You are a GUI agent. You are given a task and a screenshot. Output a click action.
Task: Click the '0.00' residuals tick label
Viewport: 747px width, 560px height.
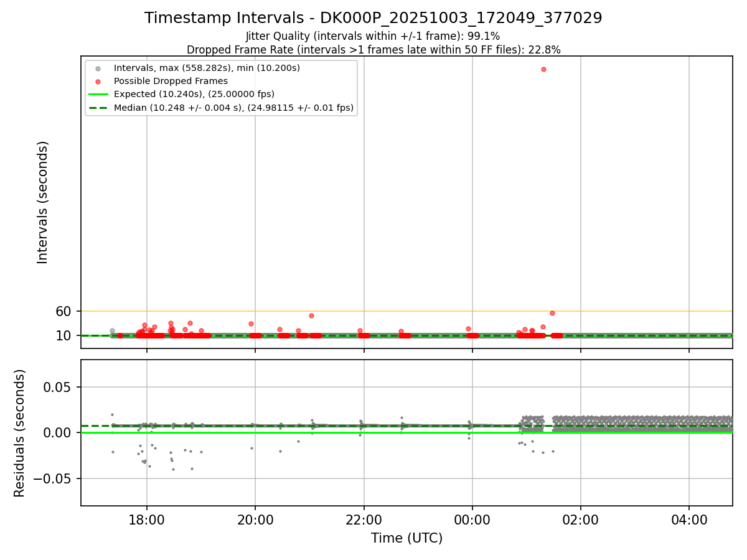(x=58, y=432)
